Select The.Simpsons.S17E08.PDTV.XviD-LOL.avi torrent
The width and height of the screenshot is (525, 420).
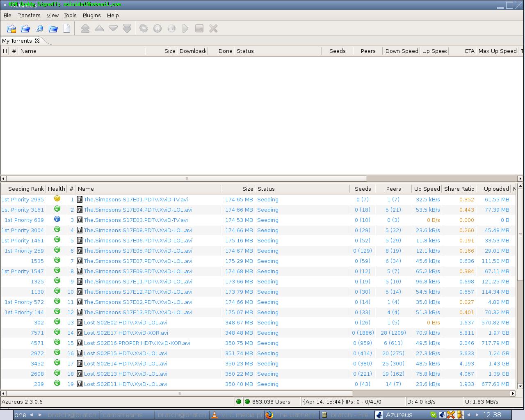(x=138, y=230)
